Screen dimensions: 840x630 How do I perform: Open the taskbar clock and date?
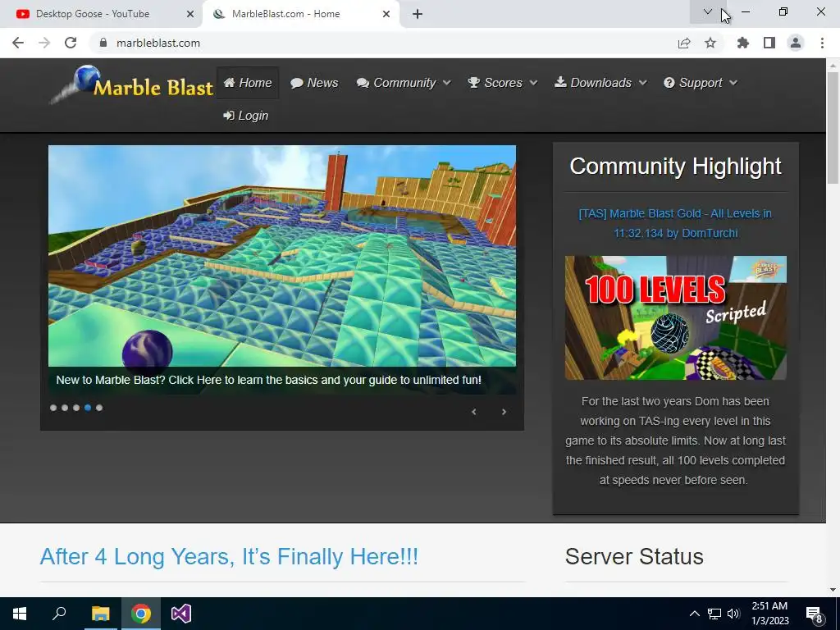[769, 614]
